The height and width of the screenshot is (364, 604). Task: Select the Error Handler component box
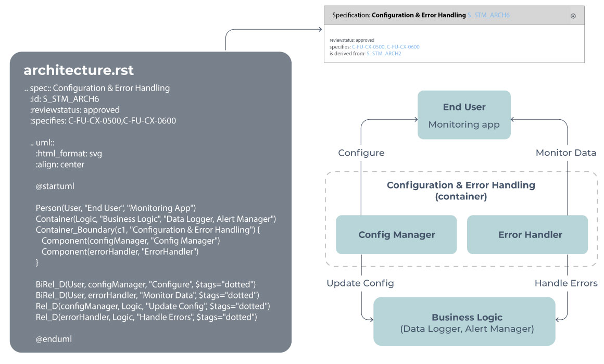coord(527,234)
